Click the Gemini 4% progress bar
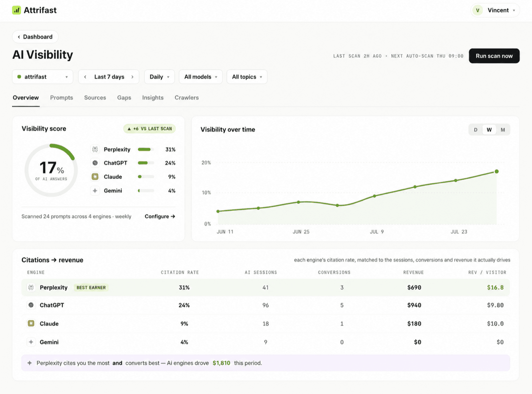The image size is (532, 394). coord(146,191)
